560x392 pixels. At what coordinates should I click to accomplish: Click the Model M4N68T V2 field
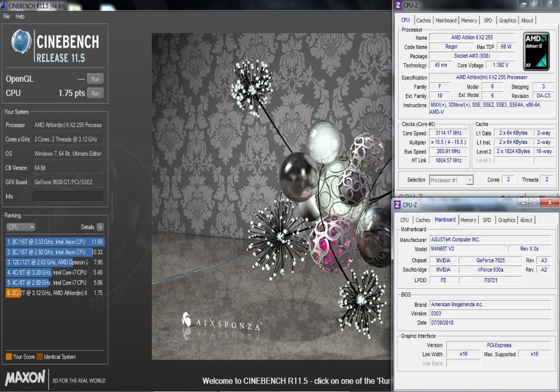pos(468,249)
